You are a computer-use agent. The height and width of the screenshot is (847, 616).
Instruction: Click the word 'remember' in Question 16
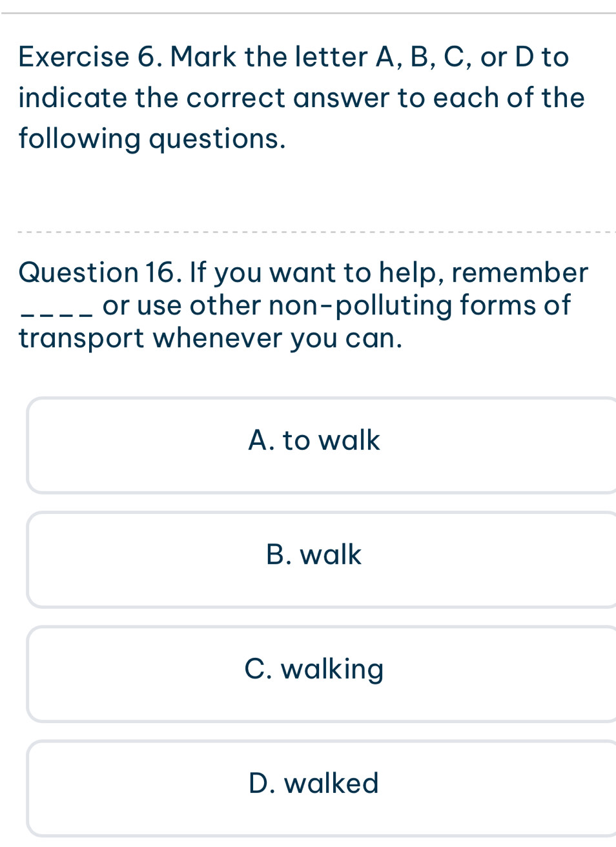point(520,272)
